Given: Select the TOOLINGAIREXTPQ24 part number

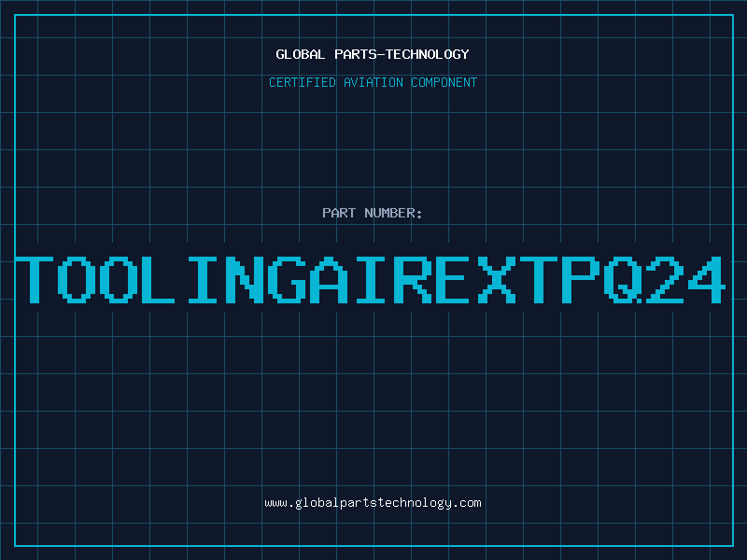Looking at the screenshot, I should 371,279.
